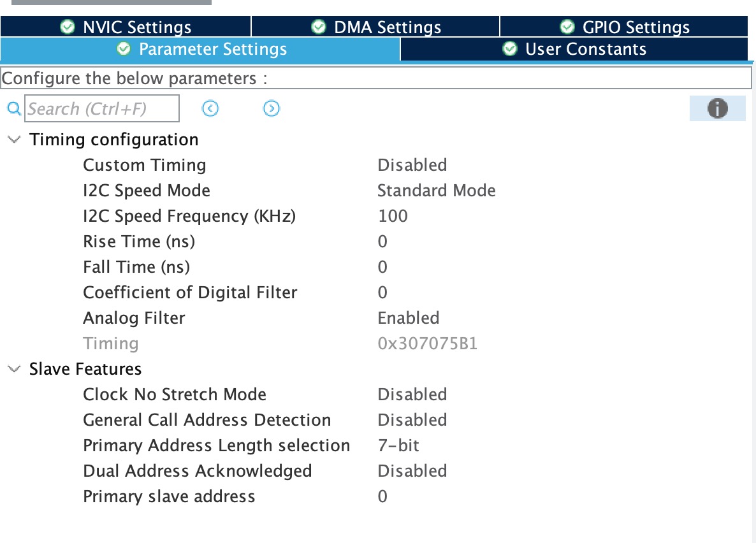Select the I2C Speed Mode label

147,191
